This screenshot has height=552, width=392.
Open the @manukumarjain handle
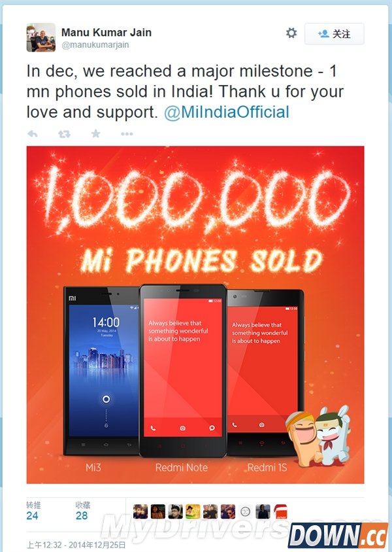95,45
